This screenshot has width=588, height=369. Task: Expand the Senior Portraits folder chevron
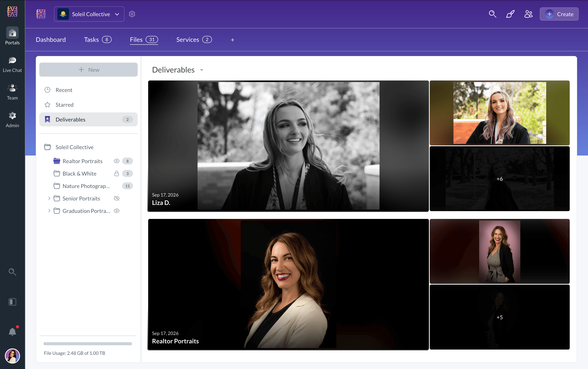[x=49, y=198]
